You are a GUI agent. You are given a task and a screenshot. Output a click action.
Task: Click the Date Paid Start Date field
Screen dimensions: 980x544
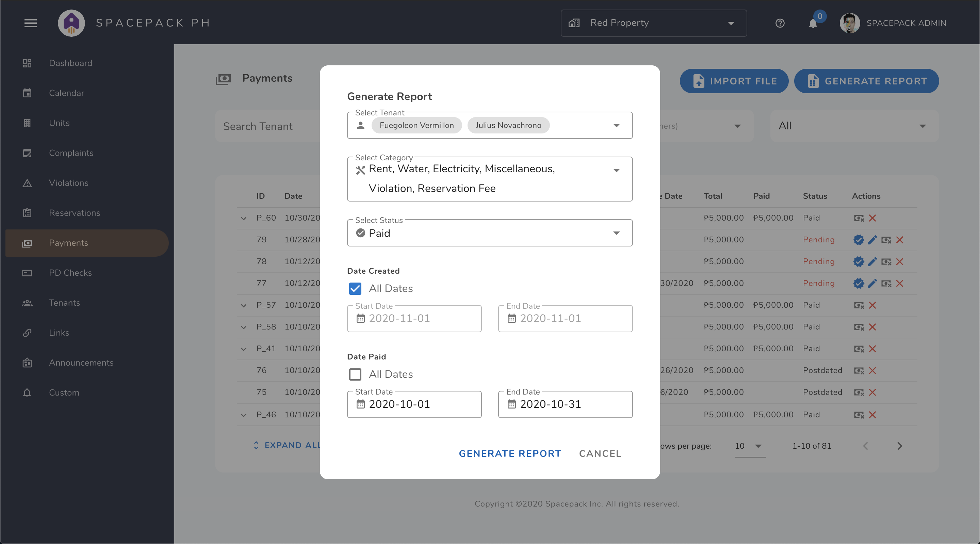pos(414,404)
